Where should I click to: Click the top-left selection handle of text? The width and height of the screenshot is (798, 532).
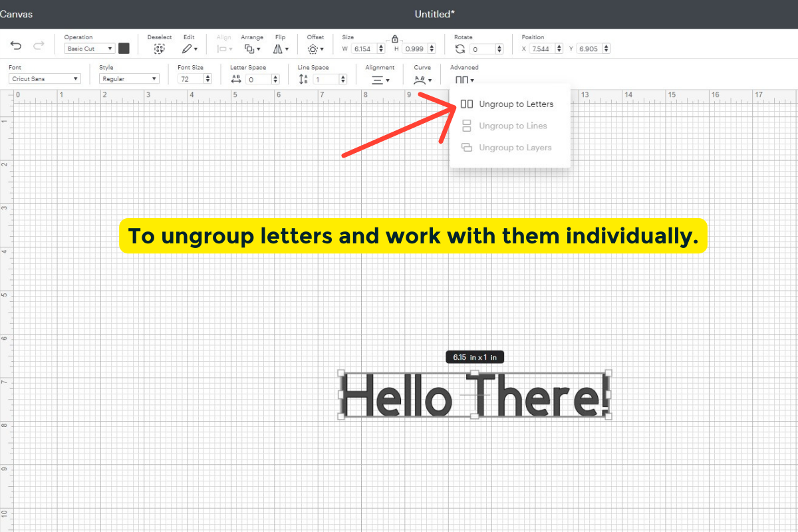341,373
